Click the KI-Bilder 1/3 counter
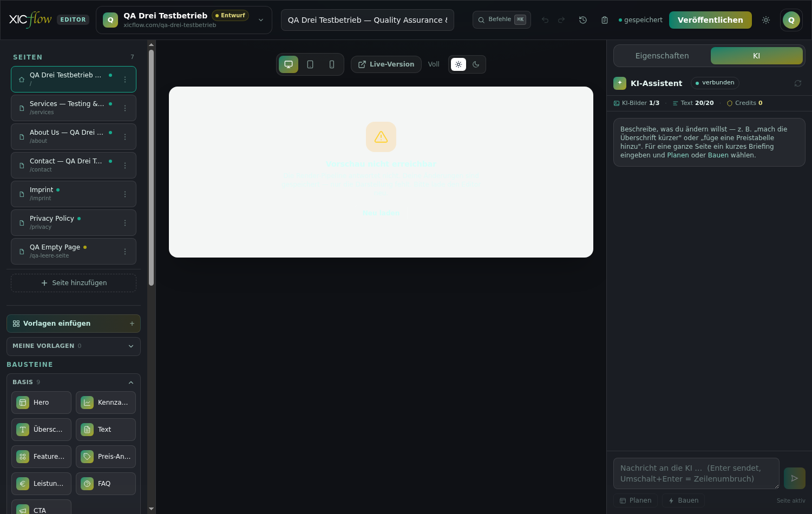Image resolution: width=812 pixels, height=514 pixels. point(636,103)
